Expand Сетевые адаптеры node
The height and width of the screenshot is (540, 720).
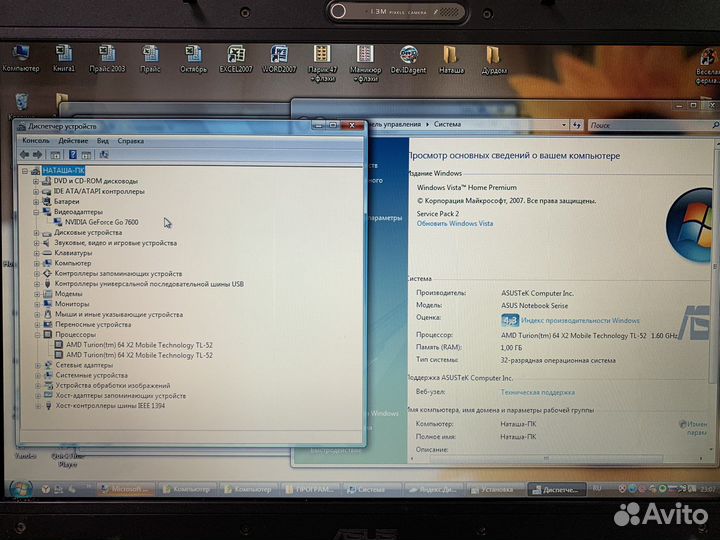point(38,366)
